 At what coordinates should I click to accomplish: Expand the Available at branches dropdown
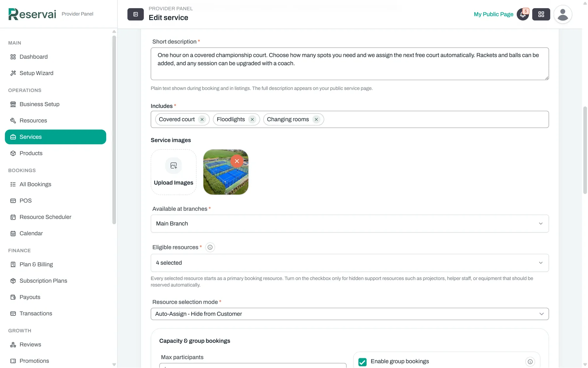pos(350,224)
